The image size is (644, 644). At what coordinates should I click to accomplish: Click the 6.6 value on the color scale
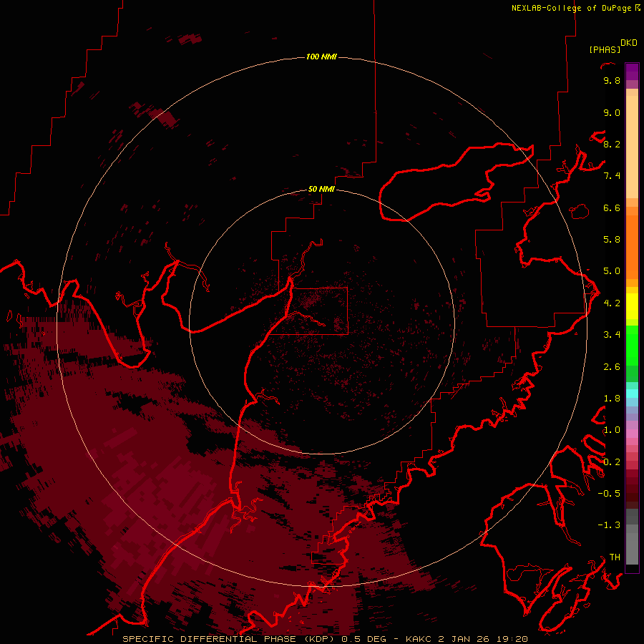click(x=612, y=208)
